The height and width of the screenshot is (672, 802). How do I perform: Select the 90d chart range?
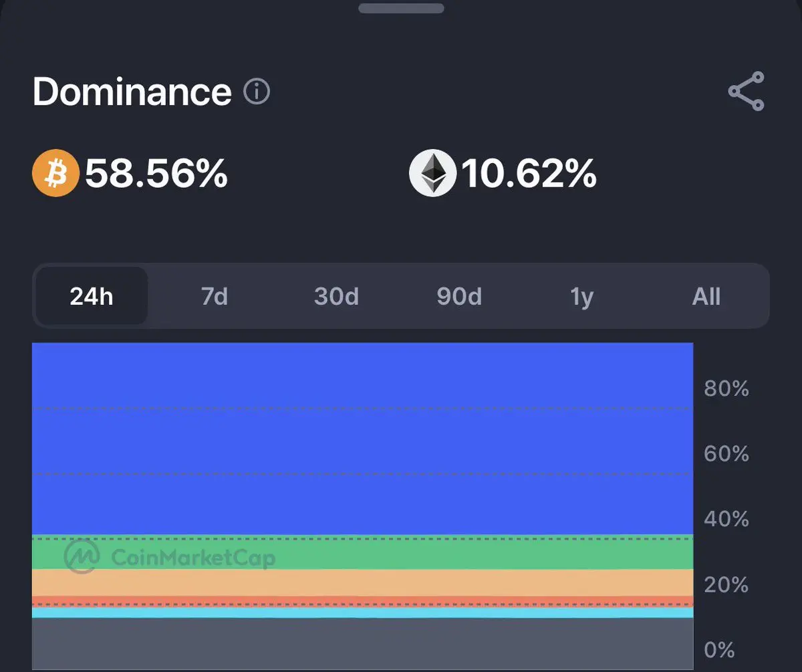pos(459,296)
